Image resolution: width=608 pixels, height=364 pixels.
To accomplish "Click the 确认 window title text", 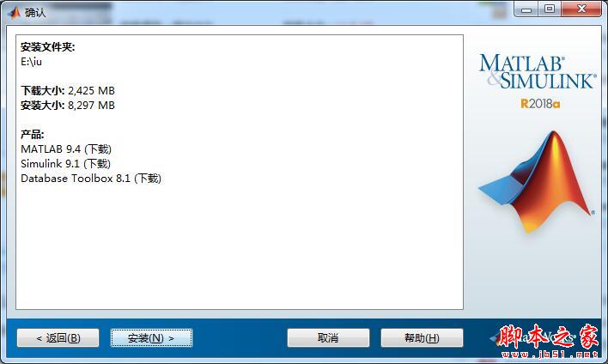I will pos(35,12).
